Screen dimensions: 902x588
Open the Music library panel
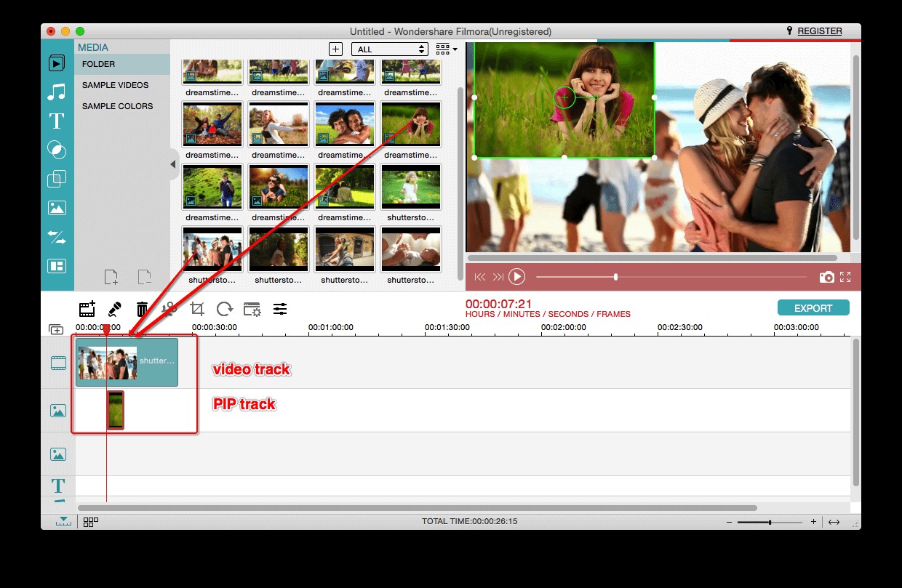click(57, 92)
